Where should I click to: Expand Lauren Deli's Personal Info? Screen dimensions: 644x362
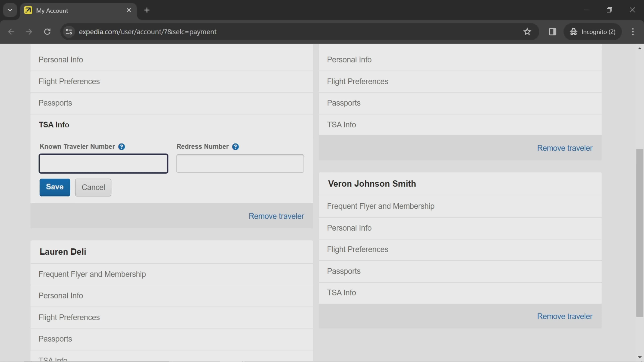(172, 296)
